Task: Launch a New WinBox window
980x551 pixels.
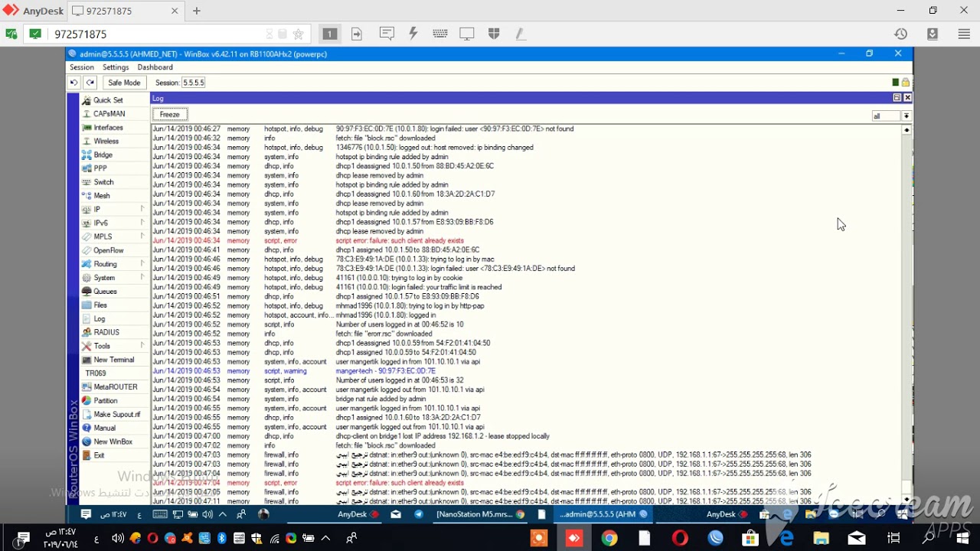Action: coord(113,442)
